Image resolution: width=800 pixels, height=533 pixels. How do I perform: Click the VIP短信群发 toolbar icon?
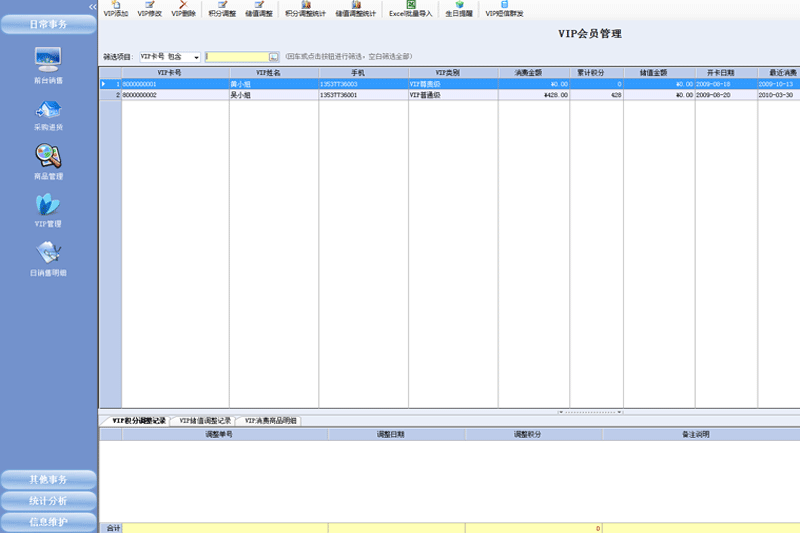pos(504,10)
